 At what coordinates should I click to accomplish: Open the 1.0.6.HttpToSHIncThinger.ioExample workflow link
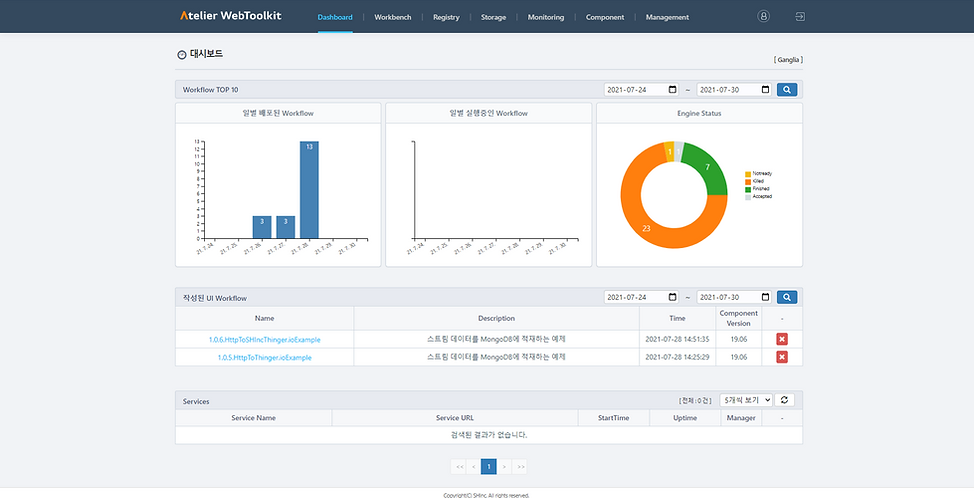click(265, 340)
